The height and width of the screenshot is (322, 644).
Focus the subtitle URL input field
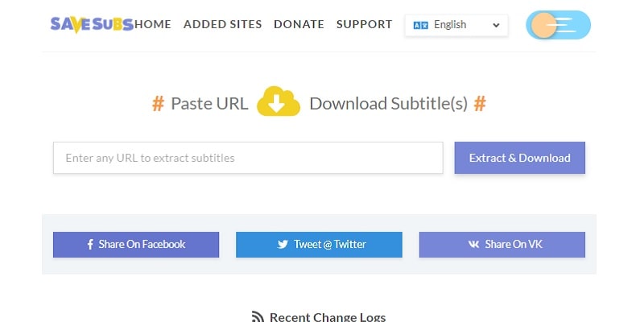point(248,158)
